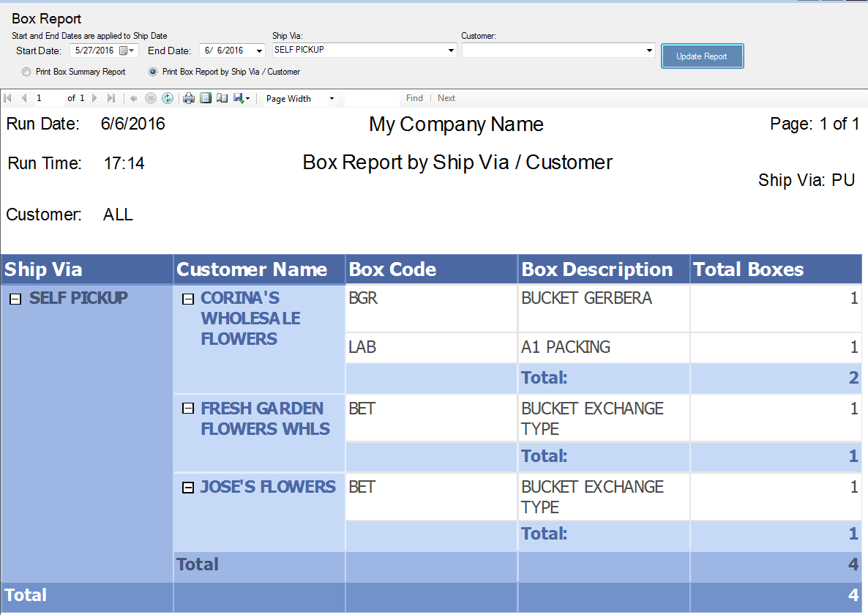
Task: Click the back to parent report arrow
Action: point(133,98)
